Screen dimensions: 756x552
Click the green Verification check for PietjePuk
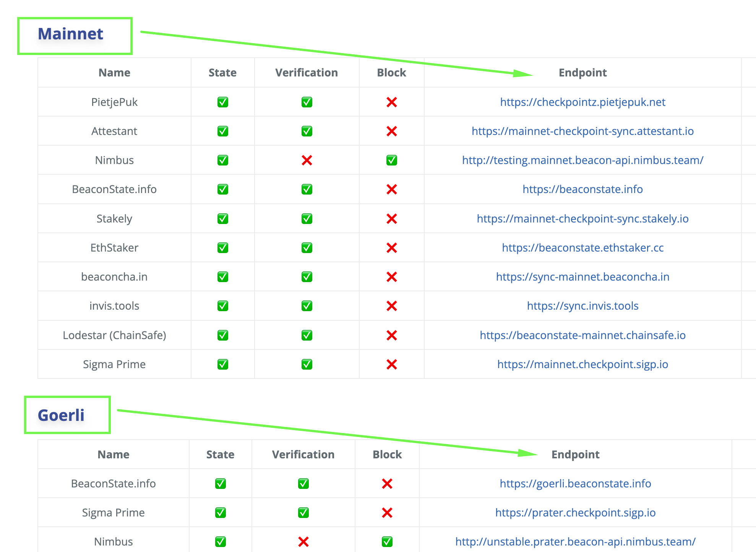point(307,102)
